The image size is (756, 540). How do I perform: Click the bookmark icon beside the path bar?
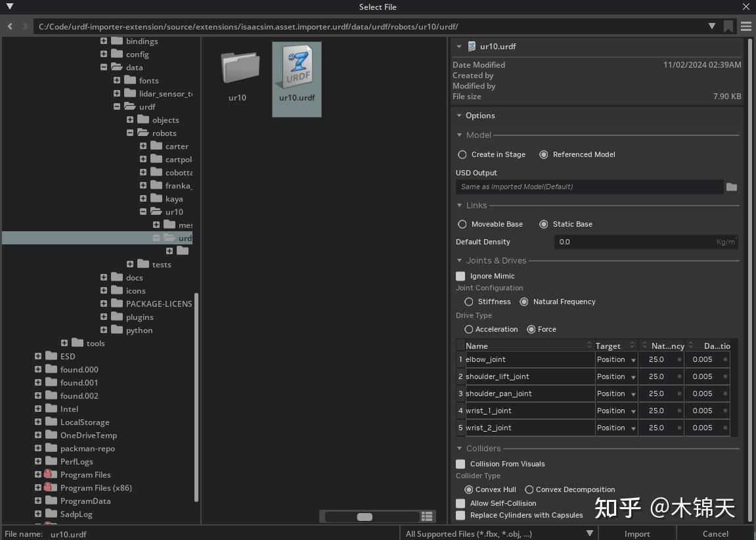(x=730, y=26)
